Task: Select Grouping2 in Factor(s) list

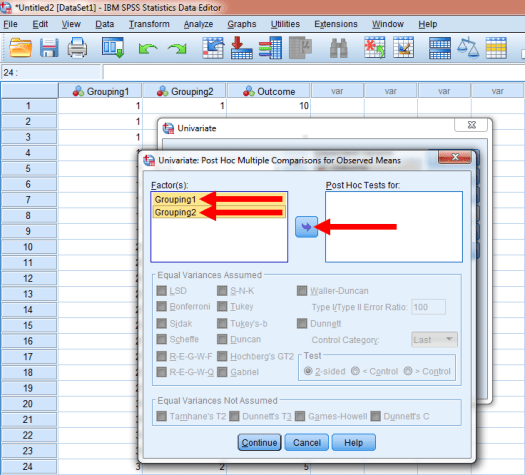Action: tap(219, 212)
